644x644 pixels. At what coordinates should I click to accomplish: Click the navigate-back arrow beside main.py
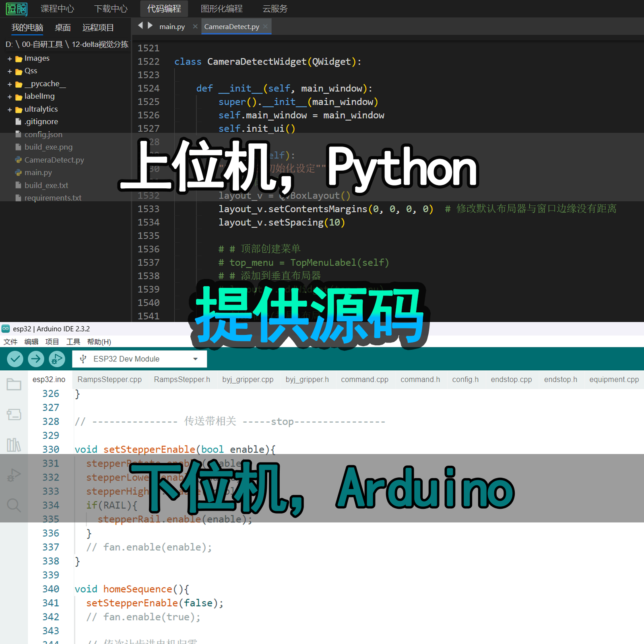click(x=140, y=26)
